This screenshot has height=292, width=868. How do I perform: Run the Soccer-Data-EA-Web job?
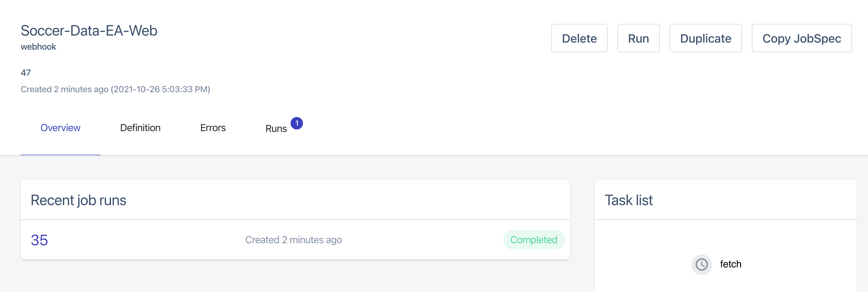[x=638, y=38]
